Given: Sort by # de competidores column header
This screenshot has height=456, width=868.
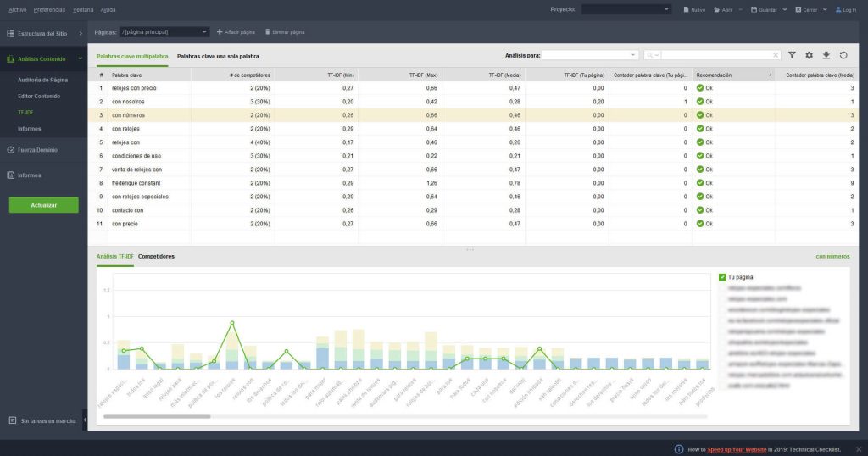Looking at the screenshot, I should point(232,75).
